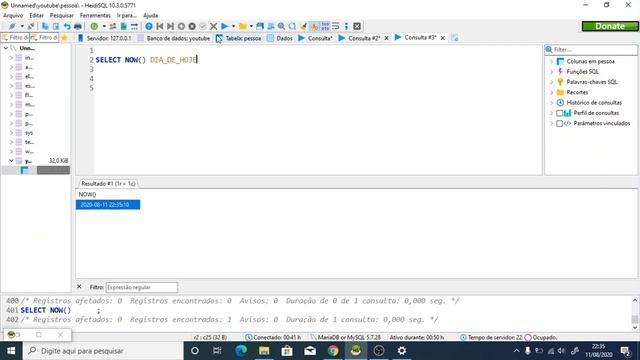The width and height of the screenshot is (640, 360).
Task: Click the broom clear editor icon
Action: pyautogui.click(x=303, y=26)
